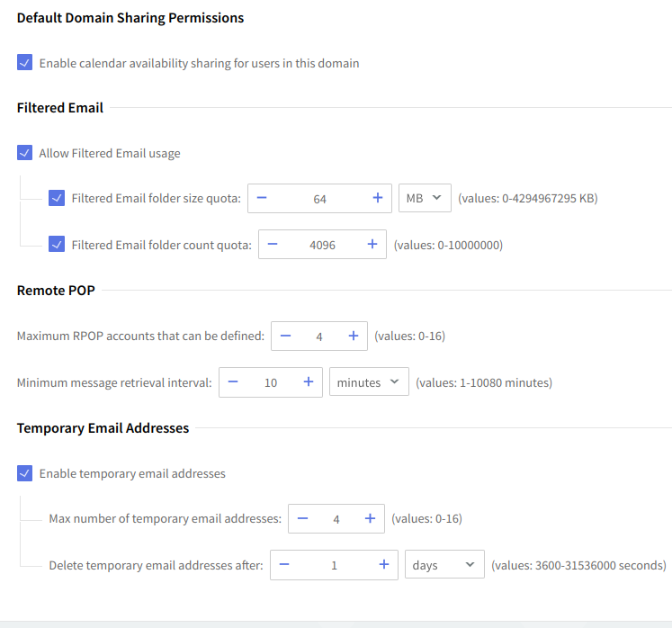Click plus on folder count quota
The height and width of the screenshot is (628, 672).
(372, 244)
